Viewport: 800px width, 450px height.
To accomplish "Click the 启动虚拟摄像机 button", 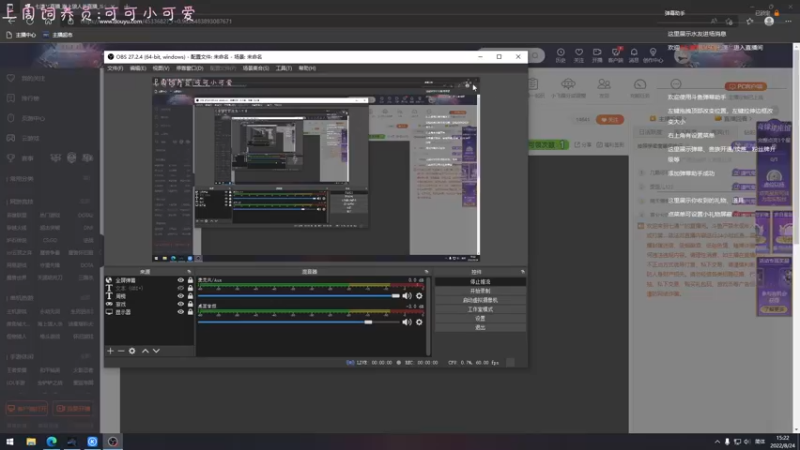I will [x=480, y=300].
